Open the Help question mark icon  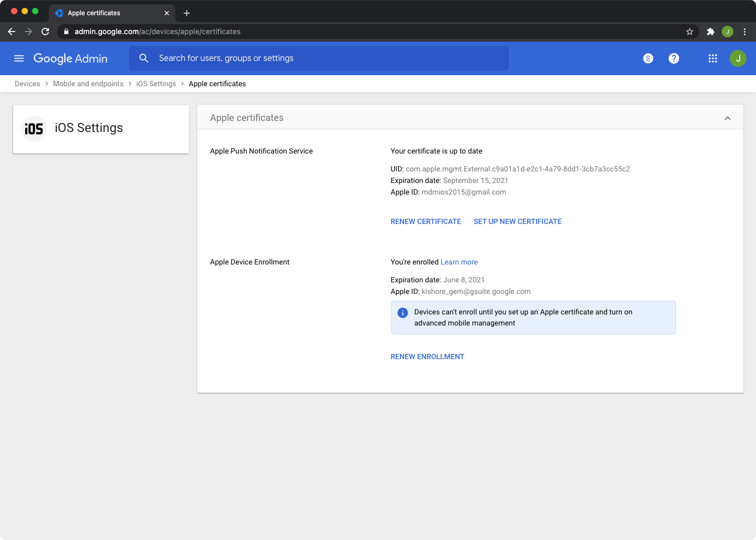(x=674, y=58)
